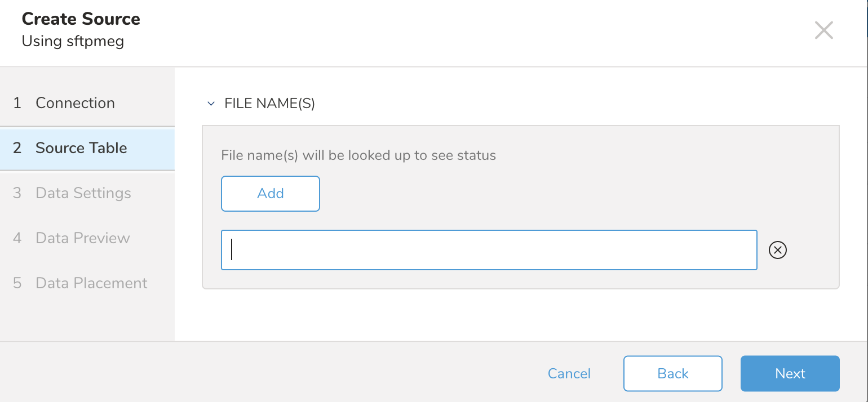Open the Data Settings step

point(83,193)
